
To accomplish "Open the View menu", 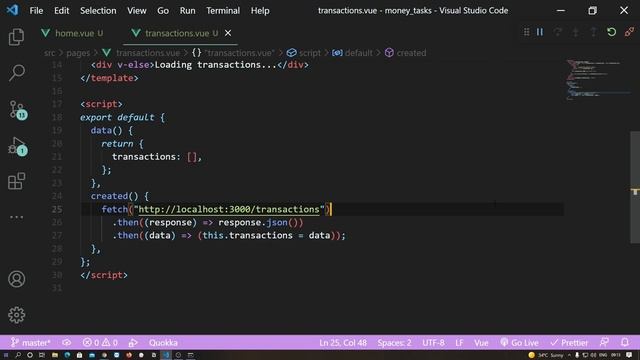I will point(136,11).
